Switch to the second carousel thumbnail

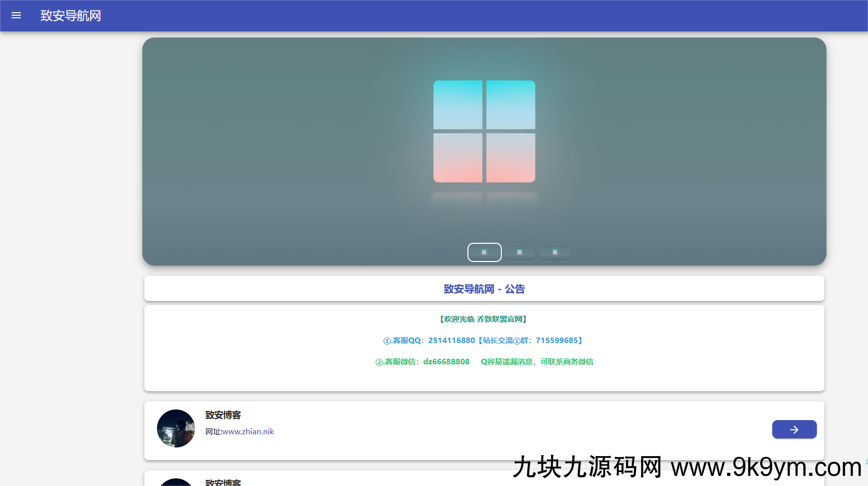[x=520, y=252]
